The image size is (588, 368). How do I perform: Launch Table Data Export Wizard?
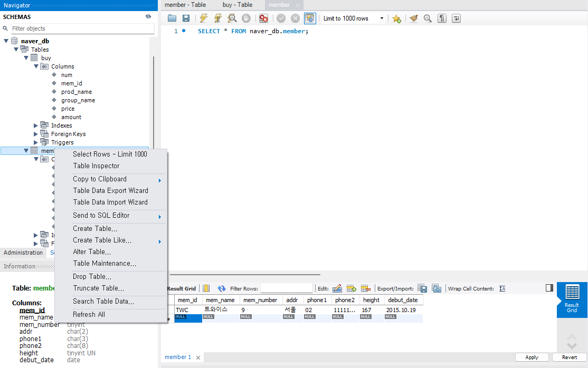110,190
